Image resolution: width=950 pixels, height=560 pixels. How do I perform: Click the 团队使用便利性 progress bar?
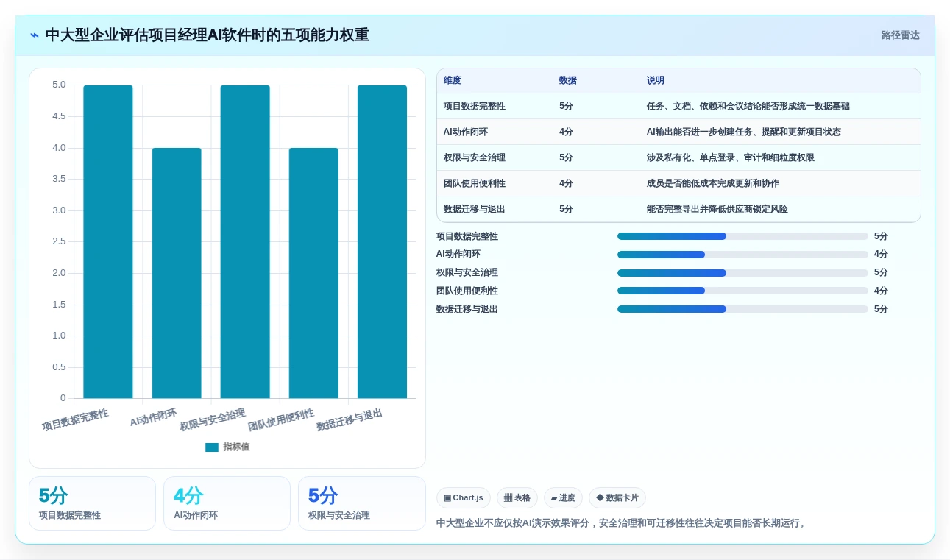(742, 291)
